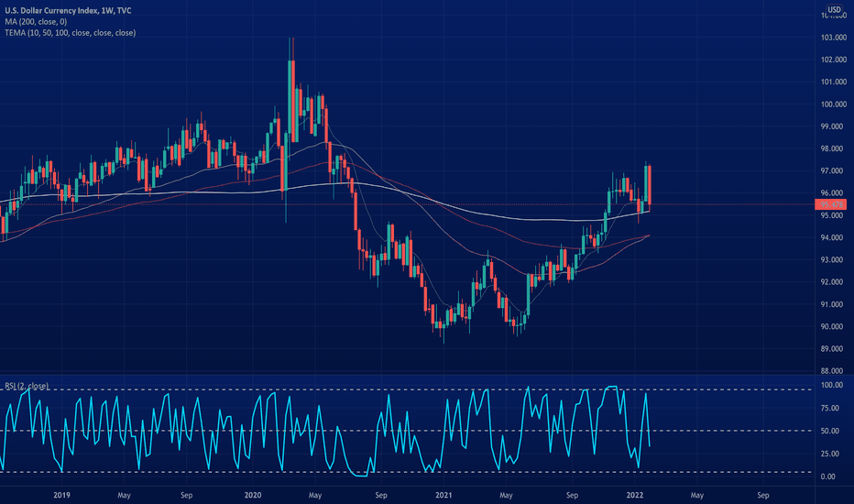This screenshot has width=854, height=504.
Task: Click the RSI 50.00 scale label
Action: point(828,431)
